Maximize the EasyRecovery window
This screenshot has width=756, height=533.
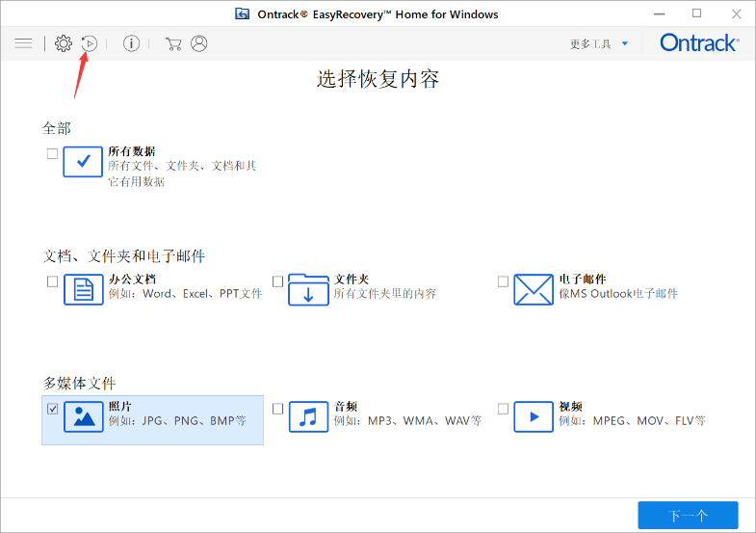tap(696, 13)
